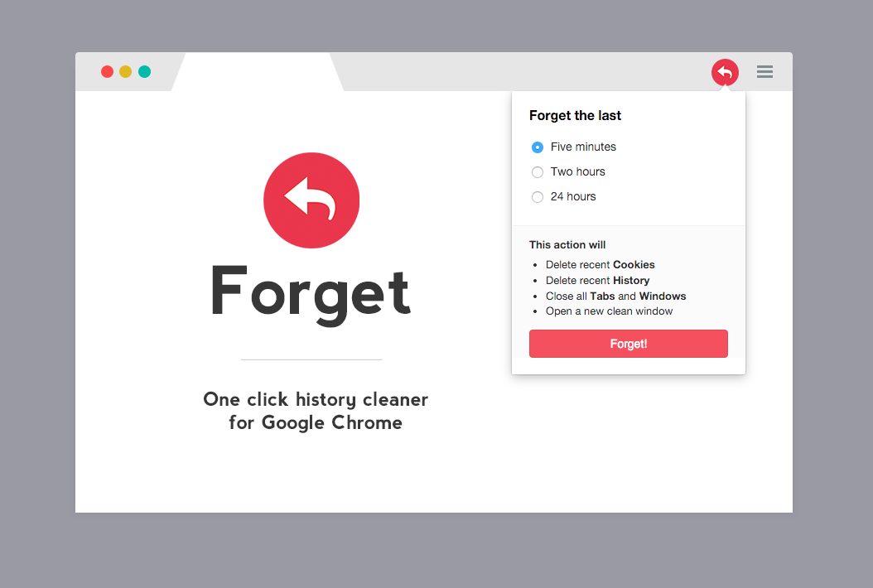Click 'Open a new clean window' item

point(609,311)
